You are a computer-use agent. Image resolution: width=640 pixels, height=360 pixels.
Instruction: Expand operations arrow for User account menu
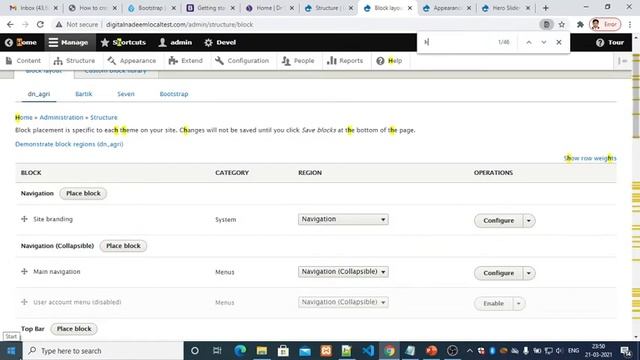click(x=519, y=303)
